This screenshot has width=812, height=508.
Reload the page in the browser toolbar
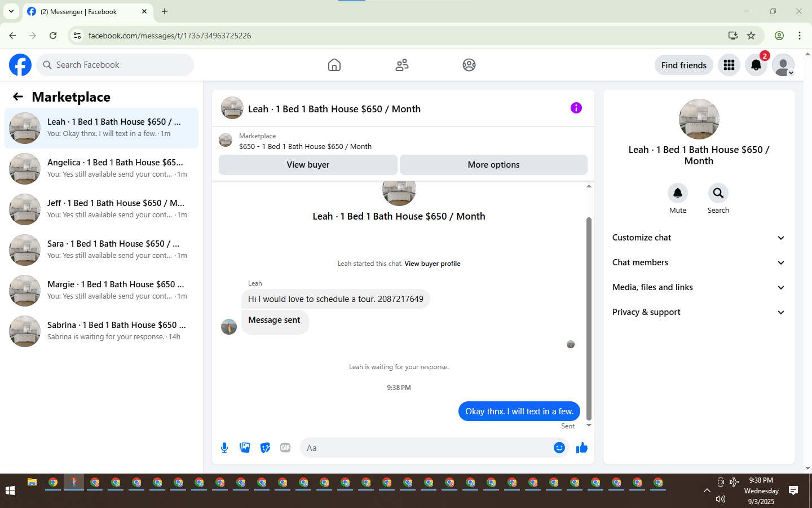coord(53,36)
